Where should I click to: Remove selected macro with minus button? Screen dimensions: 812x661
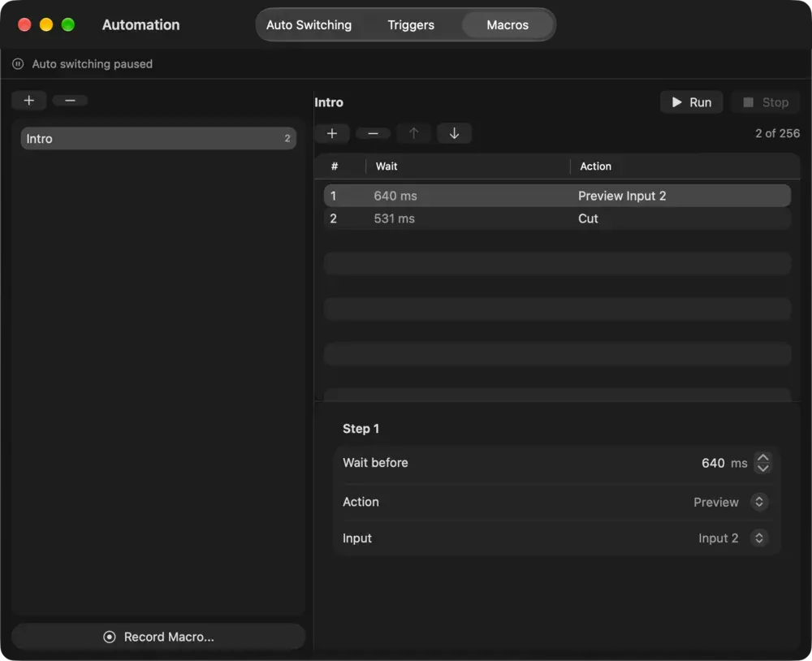[70, 101]
